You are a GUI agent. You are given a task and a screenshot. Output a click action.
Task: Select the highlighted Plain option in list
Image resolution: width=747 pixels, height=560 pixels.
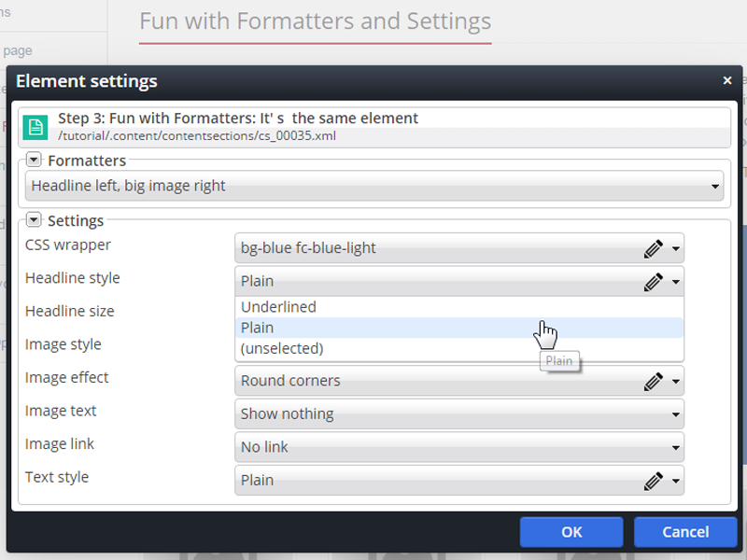(x=459, y=328)
